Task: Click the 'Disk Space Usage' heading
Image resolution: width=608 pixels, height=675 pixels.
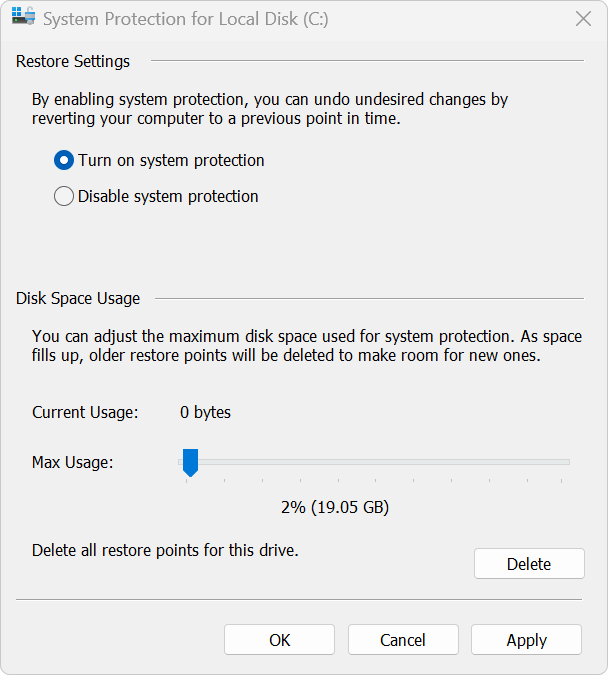Action: [x=78, y=298]
